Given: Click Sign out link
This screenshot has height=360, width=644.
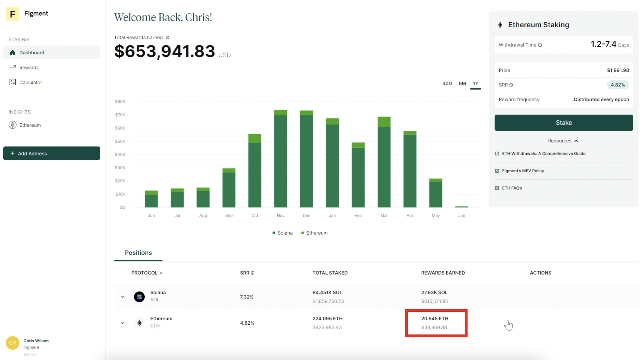Looking at the screenshot, I should click(x=30, y=354).
